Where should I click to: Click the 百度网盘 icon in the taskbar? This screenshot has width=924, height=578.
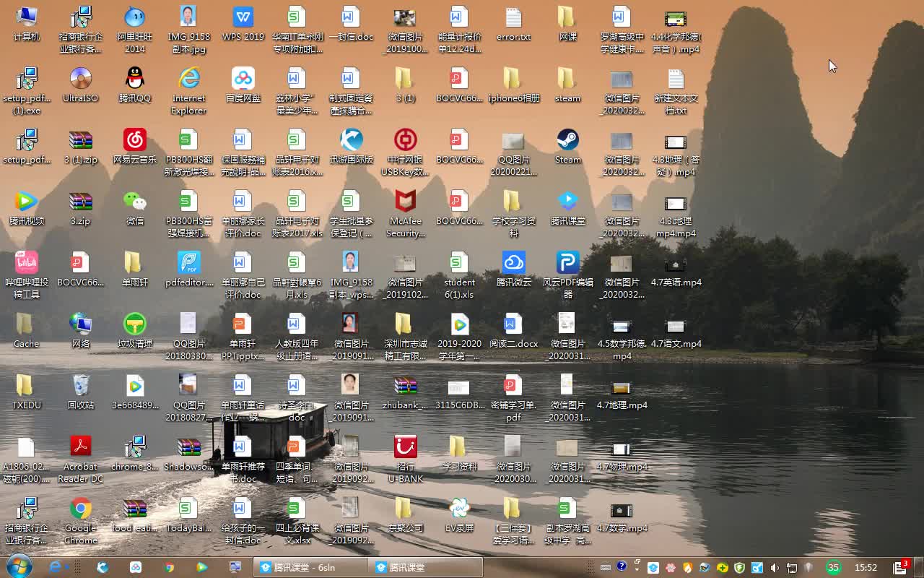[x=136, y=567]
